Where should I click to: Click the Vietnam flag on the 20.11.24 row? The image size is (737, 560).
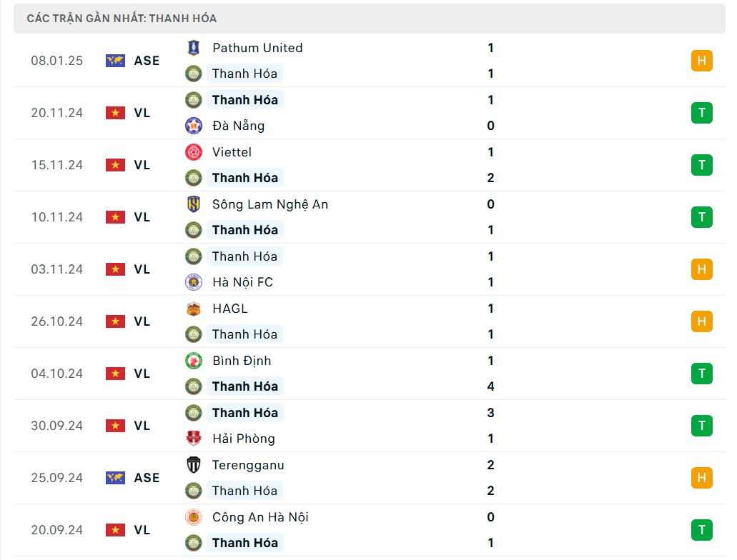(x=114, y=112)
